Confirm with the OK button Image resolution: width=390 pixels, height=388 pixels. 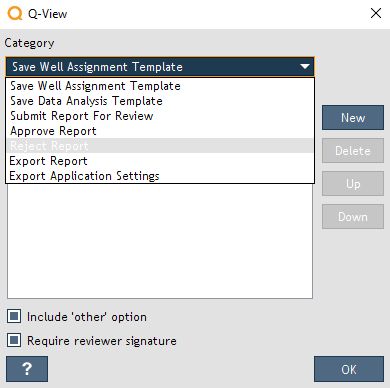349,369
